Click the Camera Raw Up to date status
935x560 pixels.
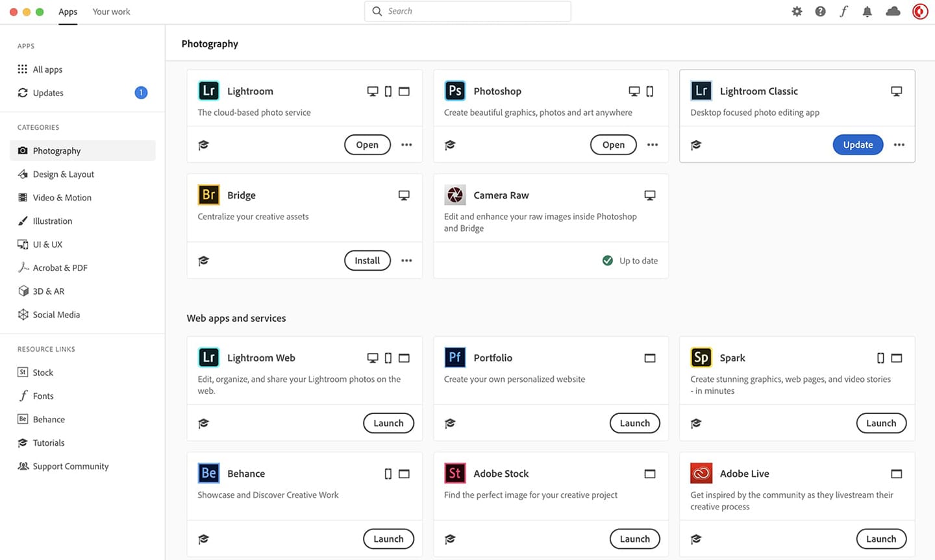click(630, 261)
